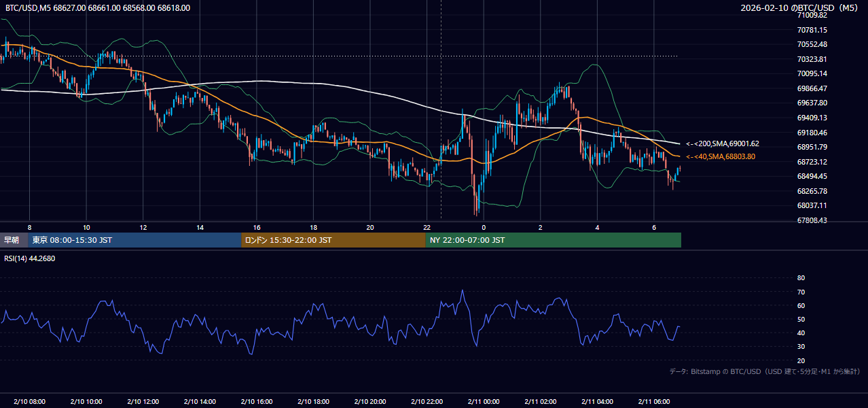This screenshot has width=868, height=408.
Task: Click the RSI scale value 60
Action: click(x=801, y=305)
